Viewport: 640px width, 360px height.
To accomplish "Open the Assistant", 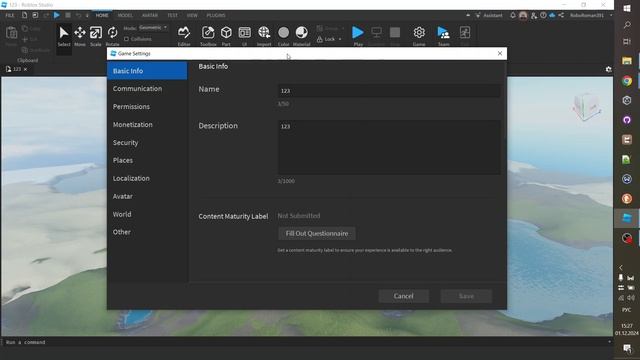I will (489, 15).
